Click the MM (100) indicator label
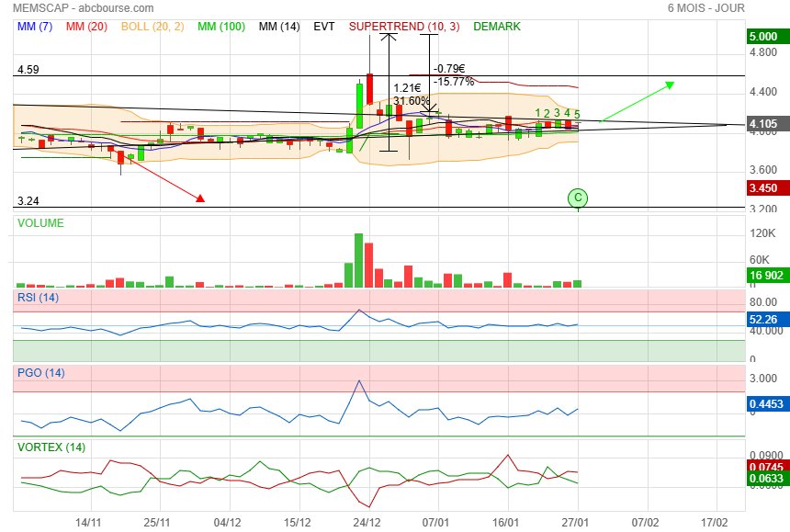 pyautogui.click(x=221, y=27)
